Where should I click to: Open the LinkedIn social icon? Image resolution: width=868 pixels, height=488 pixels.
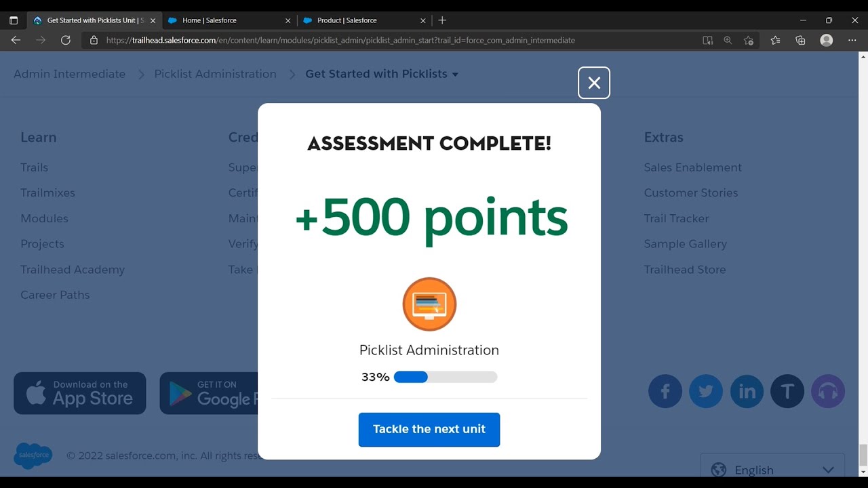coord(747,391)
